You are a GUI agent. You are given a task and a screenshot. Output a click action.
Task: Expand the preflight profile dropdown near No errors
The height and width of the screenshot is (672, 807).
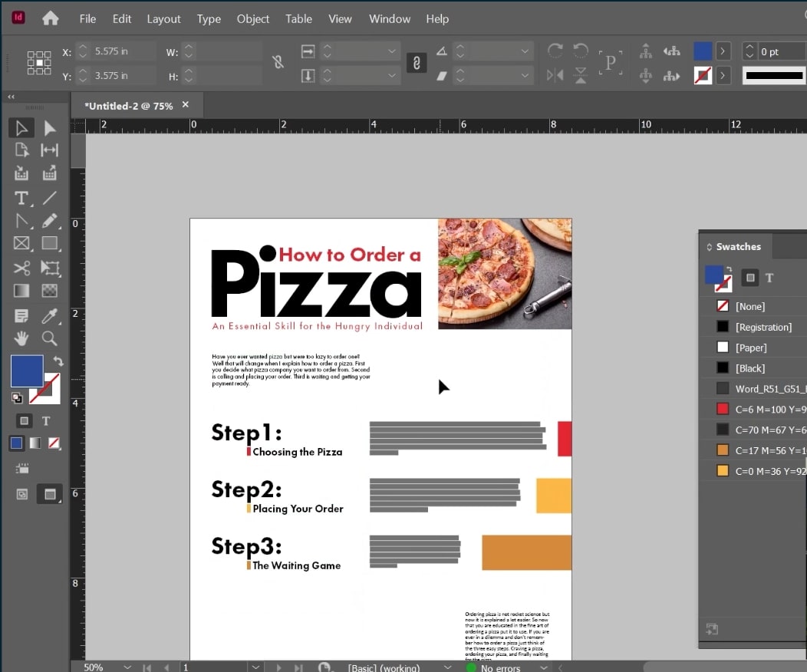coord(544,667)
